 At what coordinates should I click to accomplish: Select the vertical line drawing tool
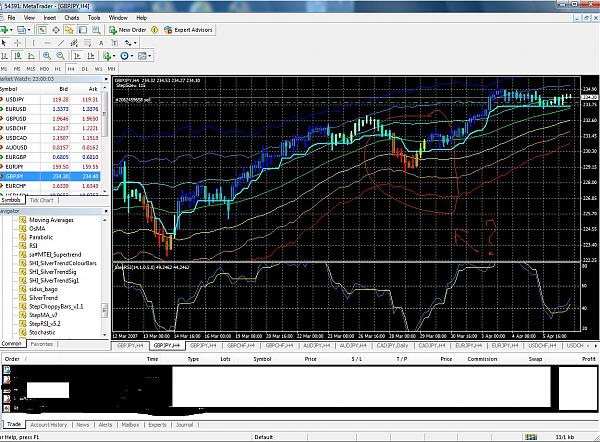[34, 43]
